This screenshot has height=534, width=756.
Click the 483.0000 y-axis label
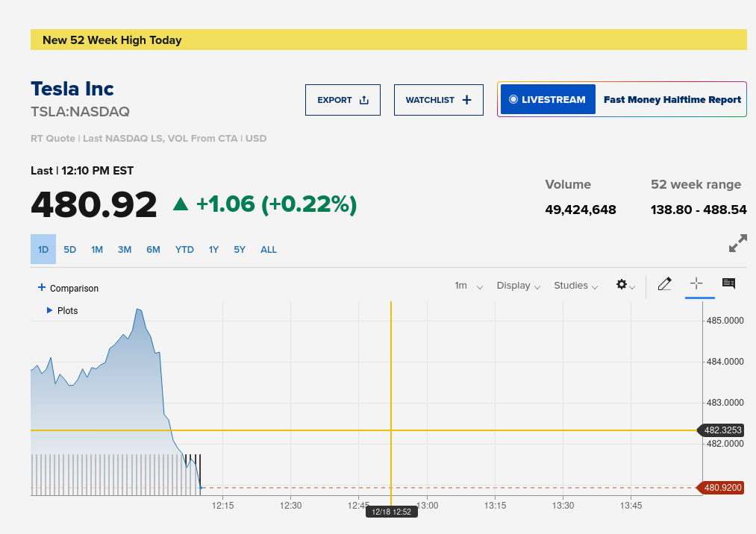(725, 403)
